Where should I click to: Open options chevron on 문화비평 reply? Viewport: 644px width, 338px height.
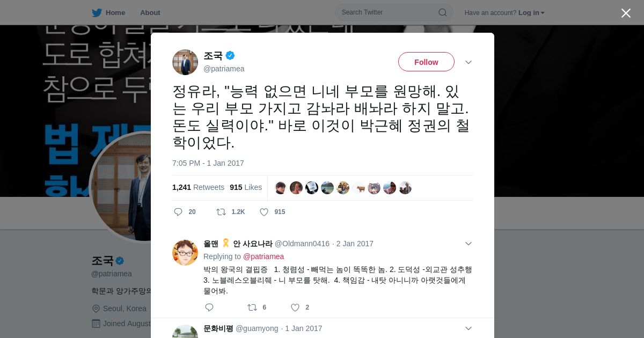[469, 328]
